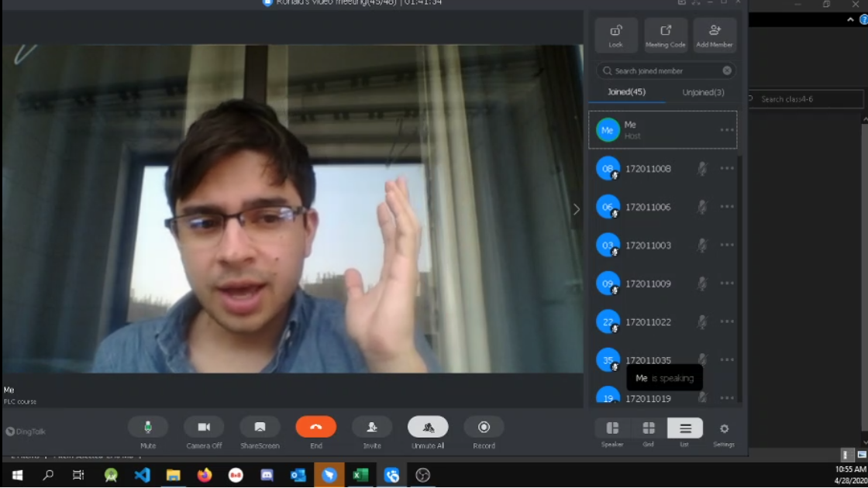This screenshot has width=868, height=488.
Task: Toggle microphone for participant 172011008
Action: point(702,169)
